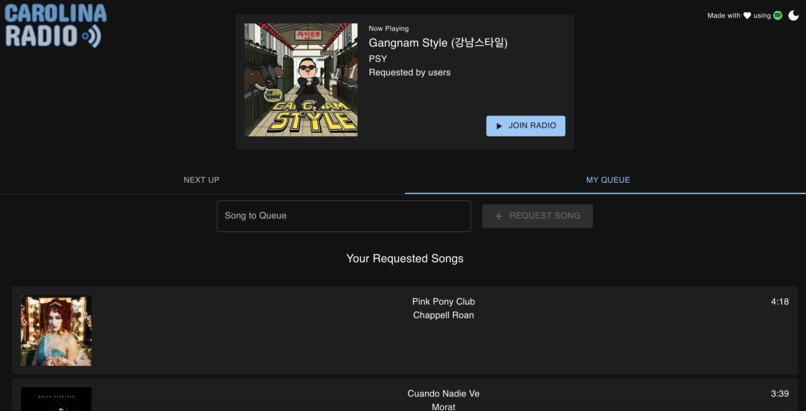Screen dimensions: 806x411
Task: Click the Made with text
Action: pos(724,16)
